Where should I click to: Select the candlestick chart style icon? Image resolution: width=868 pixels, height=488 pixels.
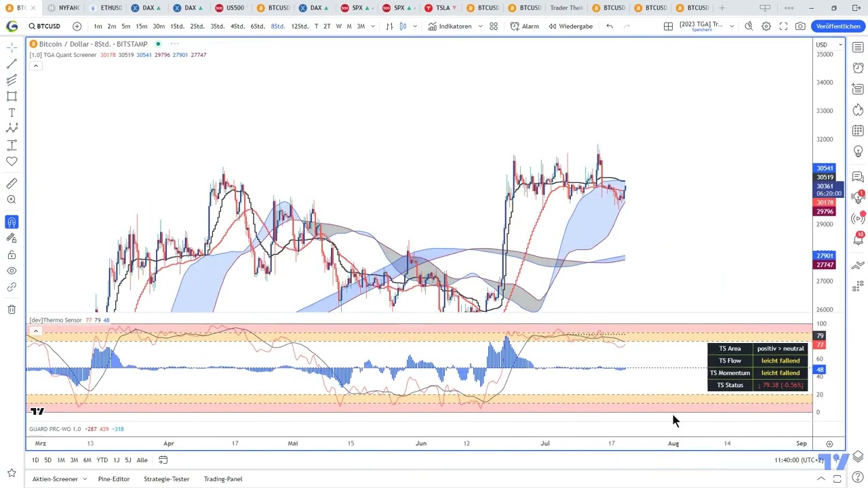(x=403, y=26)
